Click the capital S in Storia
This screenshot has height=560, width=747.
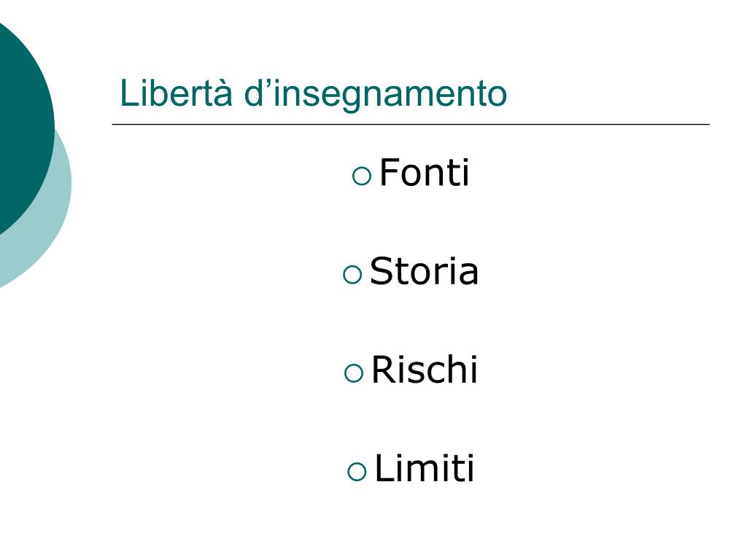[x=381, y=271]
